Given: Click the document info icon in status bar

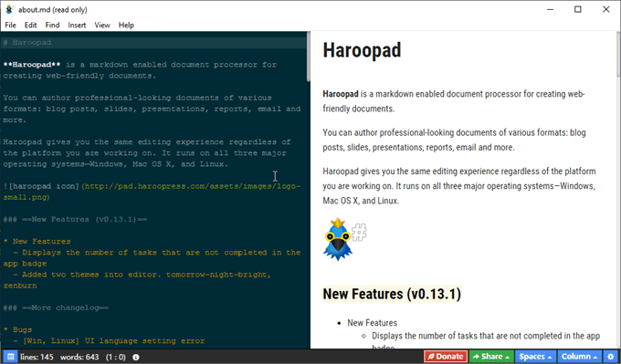Looking at the screenshot, I should pos(136,358).
